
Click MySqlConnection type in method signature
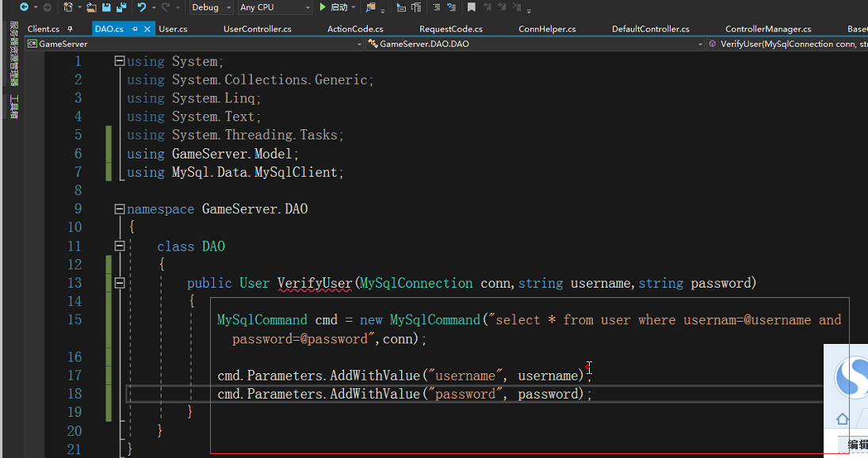[x=416, y=283]
